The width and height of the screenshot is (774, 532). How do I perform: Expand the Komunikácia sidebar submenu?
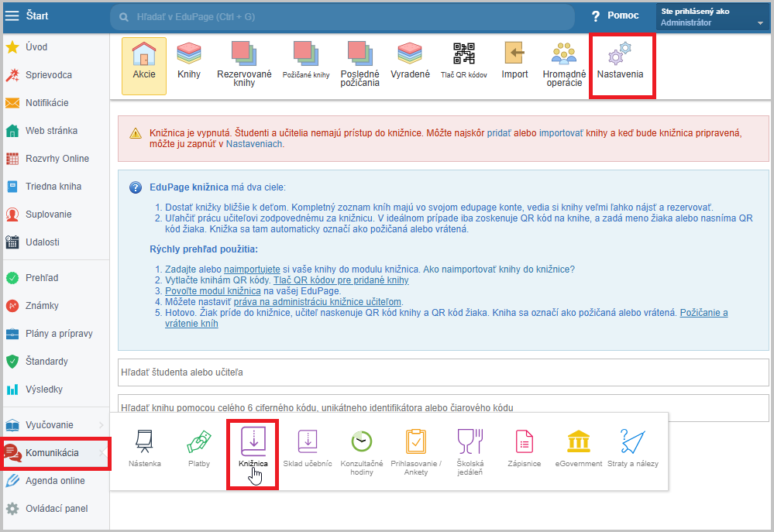point(102,453)
